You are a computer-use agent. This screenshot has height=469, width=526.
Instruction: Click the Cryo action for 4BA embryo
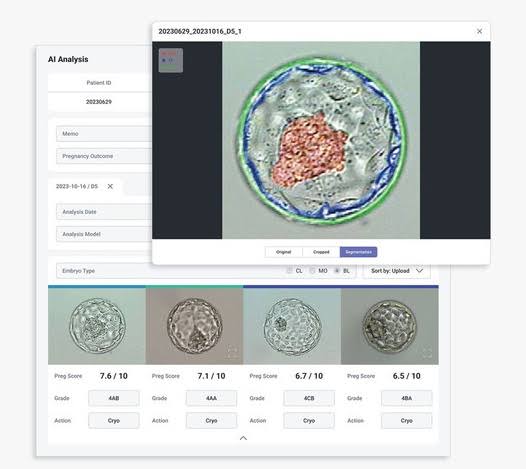click(407, 420)
